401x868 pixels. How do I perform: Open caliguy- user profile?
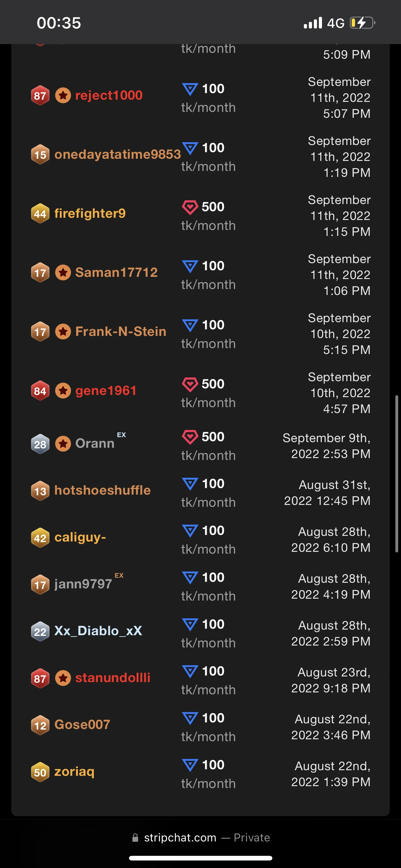[80, 537]
